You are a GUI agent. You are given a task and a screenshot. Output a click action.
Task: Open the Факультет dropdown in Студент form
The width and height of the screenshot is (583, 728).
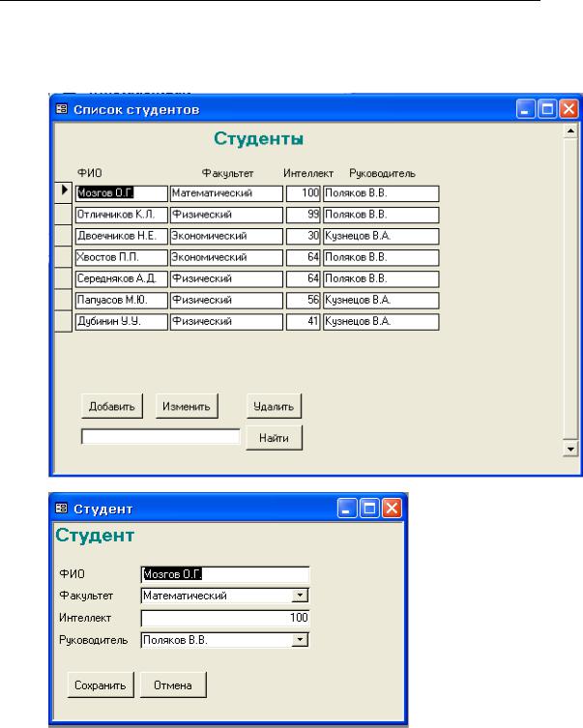[x=301, y=596]
